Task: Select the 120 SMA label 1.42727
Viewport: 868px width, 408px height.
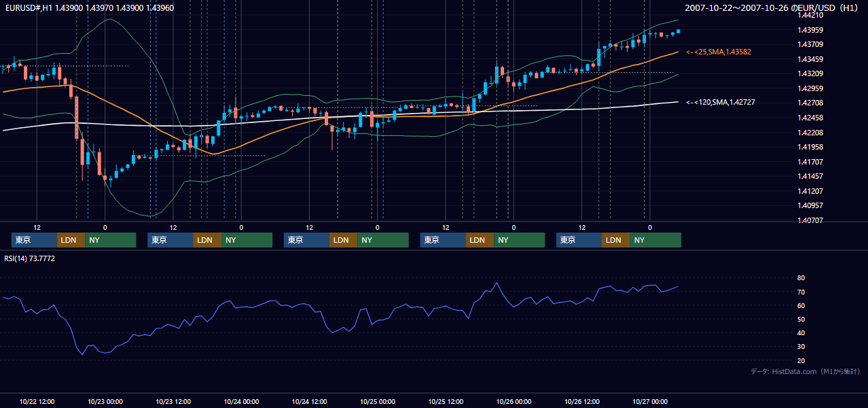Action: tap(721, 102)
